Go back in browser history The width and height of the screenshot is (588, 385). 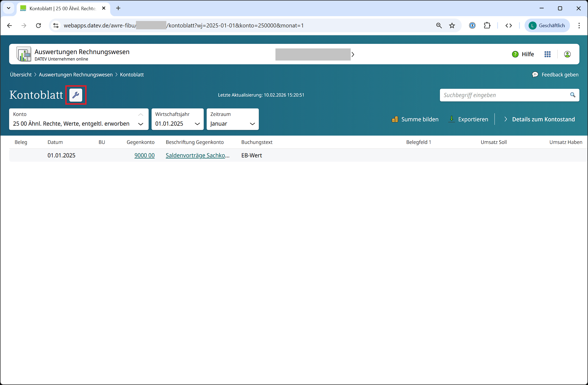[x=9, y=26]
